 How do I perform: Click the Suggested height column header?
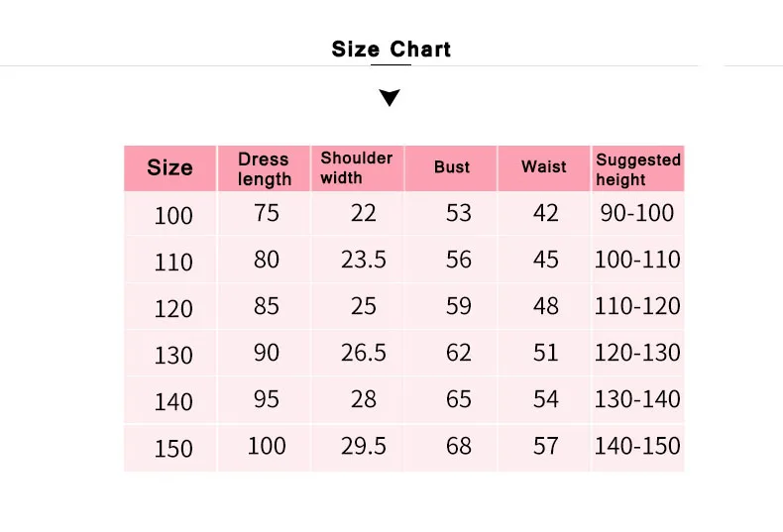(x=638, y=168)
